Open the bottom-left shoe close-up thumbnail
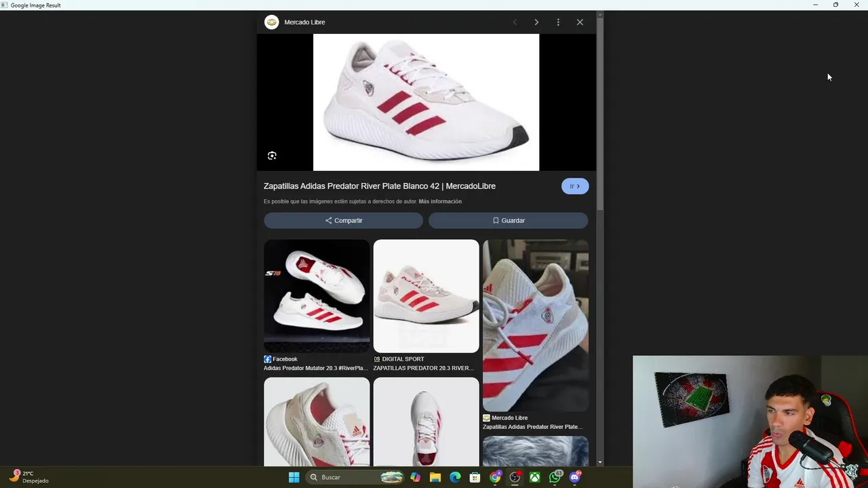 [317, 422]
